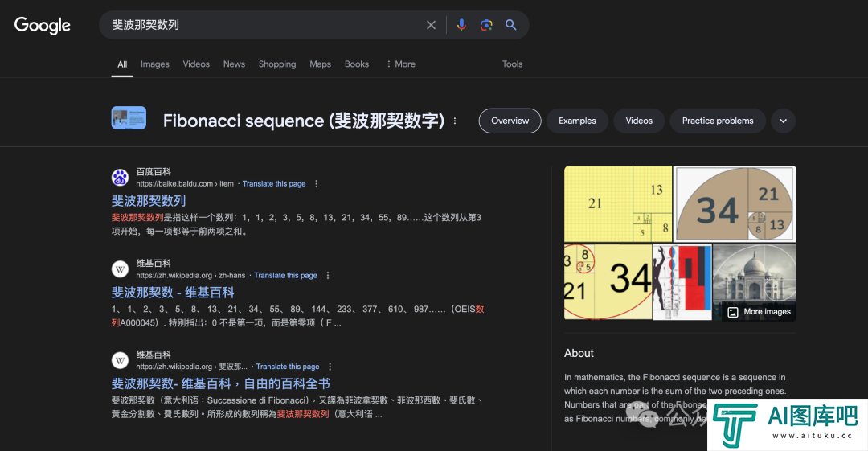Screen dimensions: 868x451
Task: Select the Videos topic chip
Action: coord(639,121)
